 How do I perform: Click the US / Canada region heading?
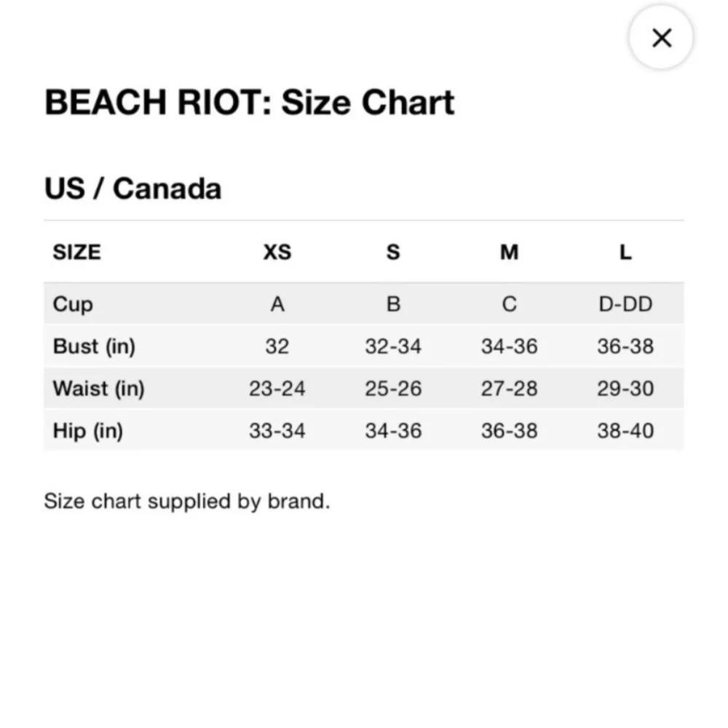[x=132, y=189]
